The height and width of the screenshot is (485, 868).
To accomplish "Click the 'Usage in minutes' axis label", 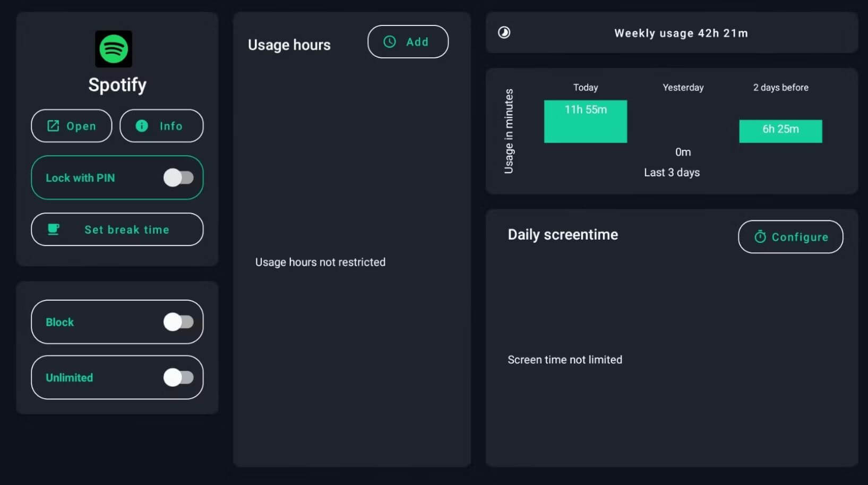I will 509,131.
